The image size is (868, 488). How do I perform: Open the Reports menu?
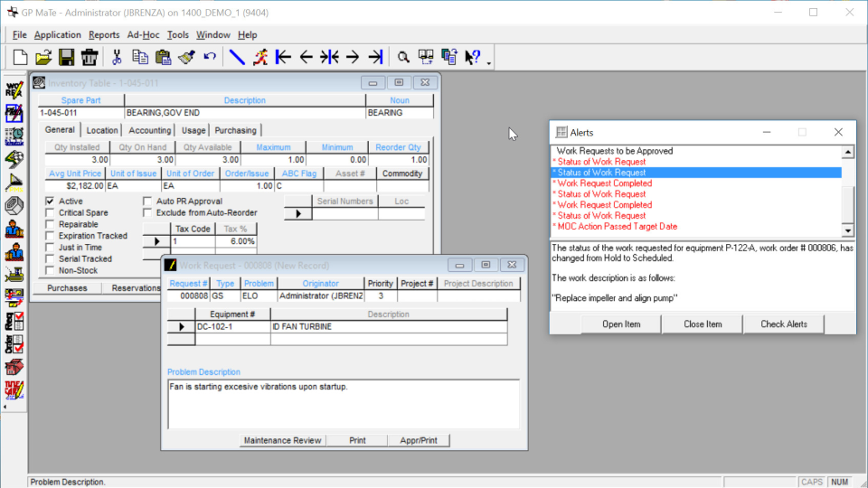click(104, 34)
